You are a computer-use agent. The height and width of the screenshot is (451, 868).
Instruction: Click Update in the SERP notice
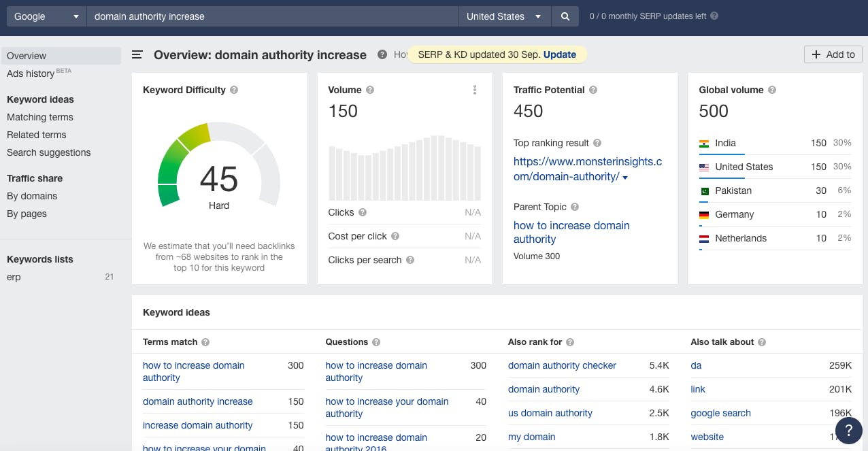click(x=560, y=54)
